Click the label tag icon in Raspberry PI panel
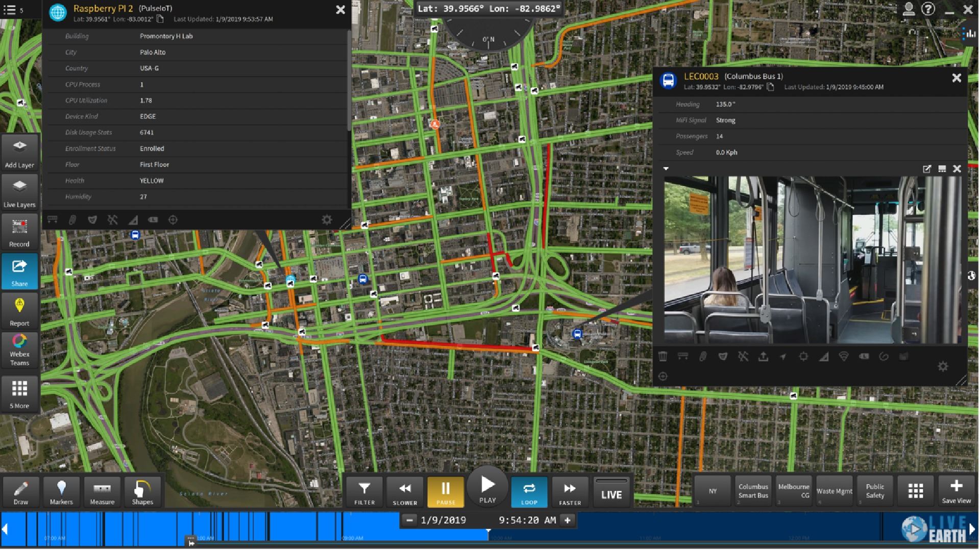Viewport: 980px width, 551px height. point(153,220)
